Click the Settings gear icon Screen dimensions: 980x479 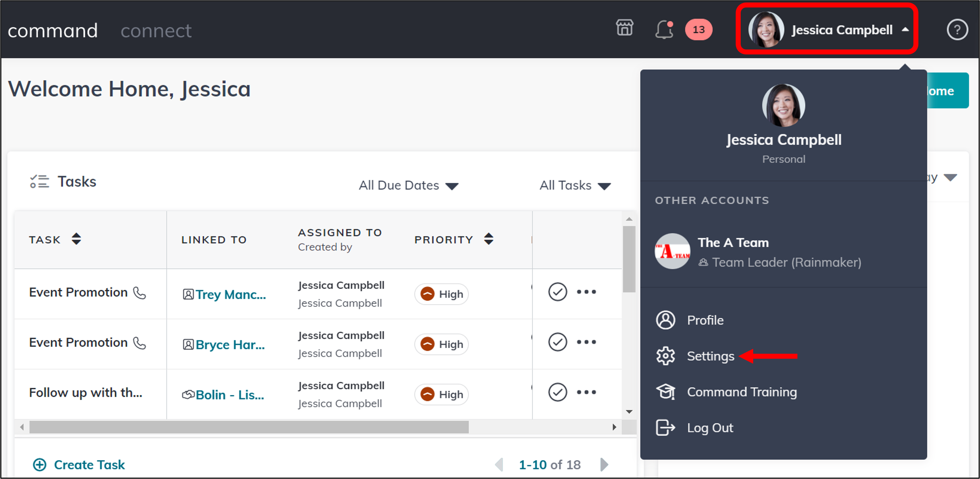(665, 356)
